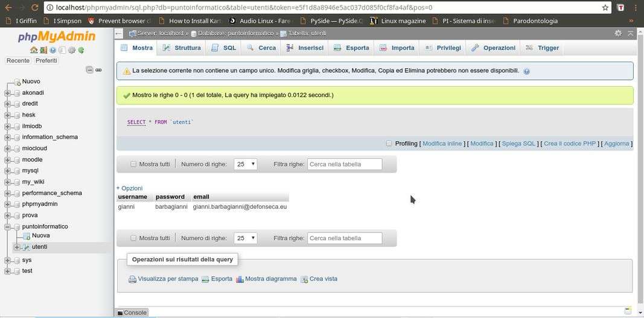Open the Trigger tab
Image resolution: width=644 pixels, height=318 pixels.
click(x=542, y=48)
